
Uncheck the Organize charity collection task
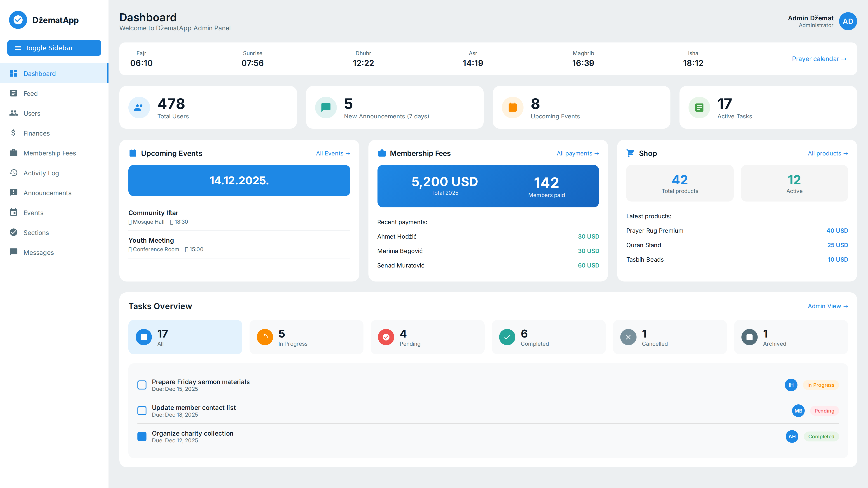click(x=142, y=436)
